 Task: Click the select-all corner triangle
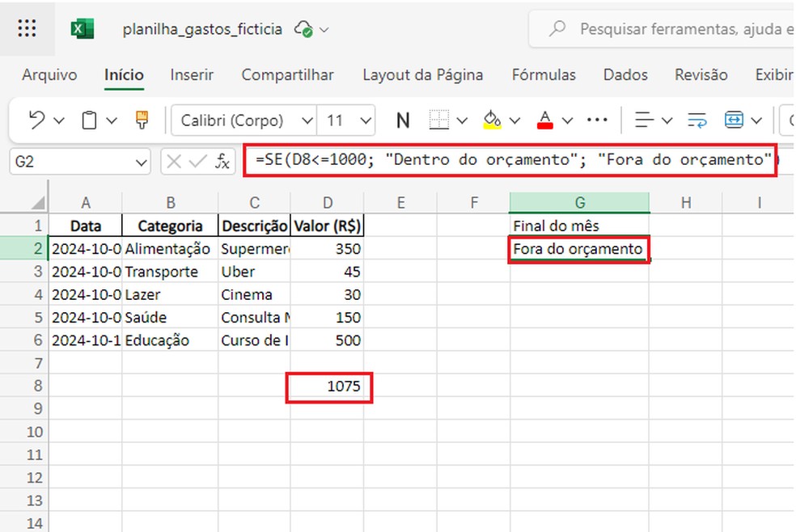(39, 203)
